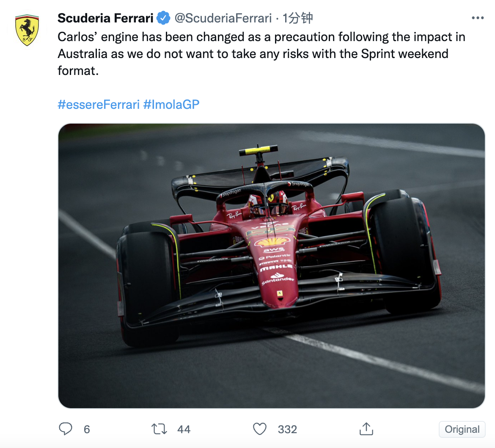Click the reply count 6

[x=87, y=429]
